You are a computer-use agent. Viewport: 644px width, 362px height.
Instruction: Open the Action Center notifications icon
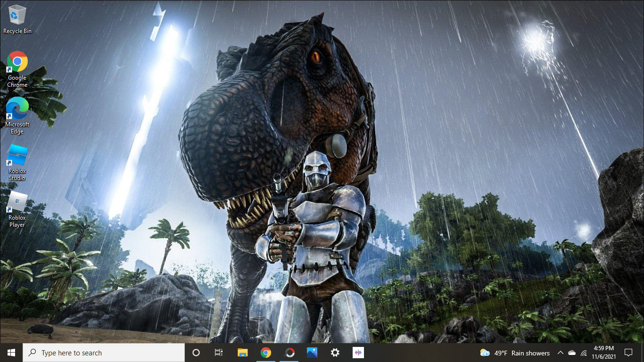pyautogui.click(x=628, y=353)
